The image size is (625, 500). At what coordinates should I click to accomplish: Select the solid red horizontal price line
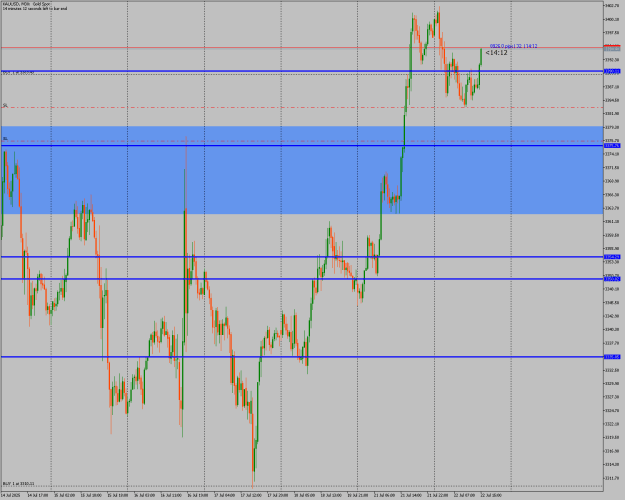pyautogui.click(x=302, y=47)
